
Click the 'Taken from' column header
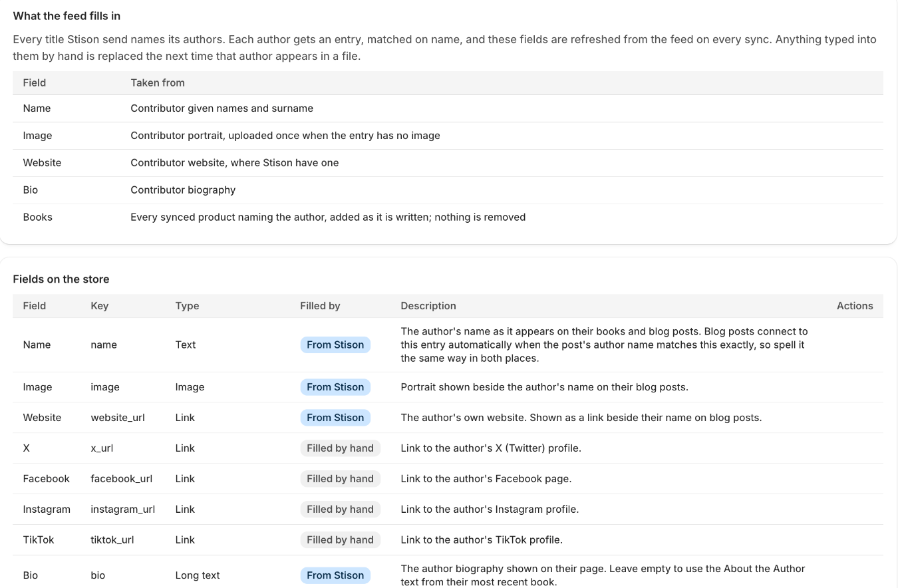click(x=158, y=82)
